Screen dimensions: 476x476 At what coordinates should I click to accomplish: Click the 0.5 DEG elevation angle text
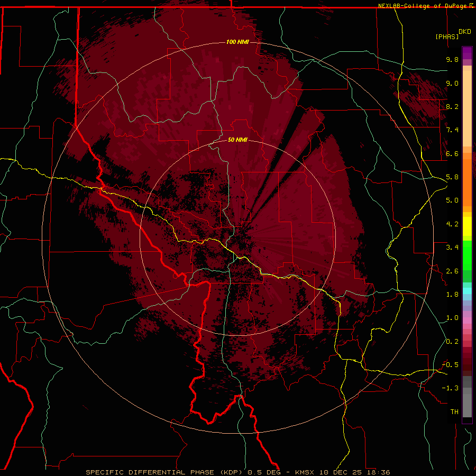click(264, 472)
